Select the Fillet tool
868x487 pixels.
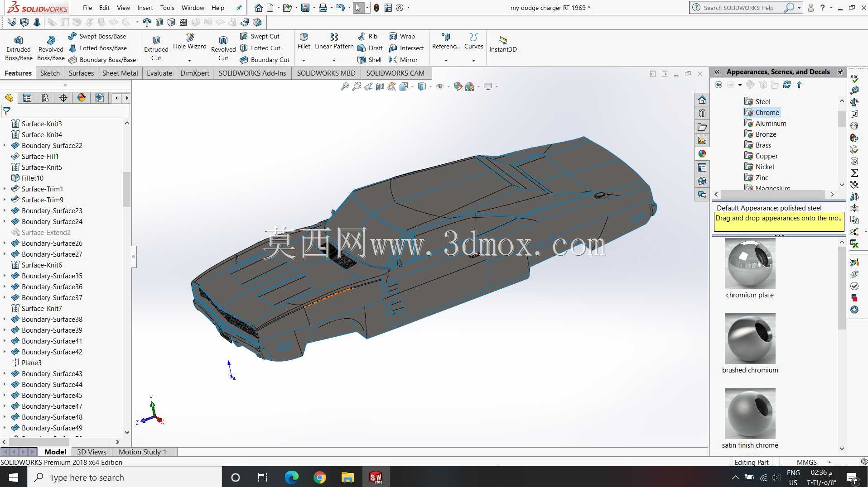pyautogui.click(x=304, y=41)
